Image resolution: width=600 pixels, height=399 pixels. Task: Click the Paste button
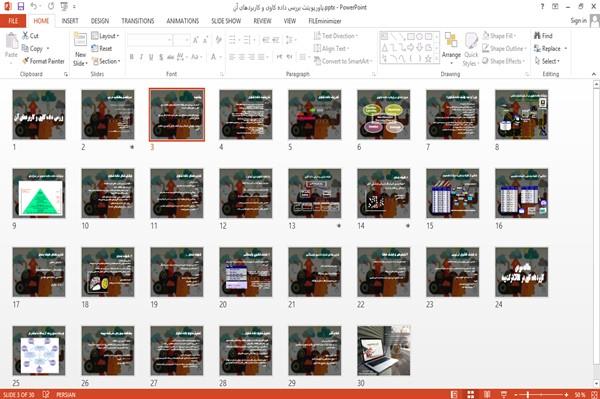point(11,46)
